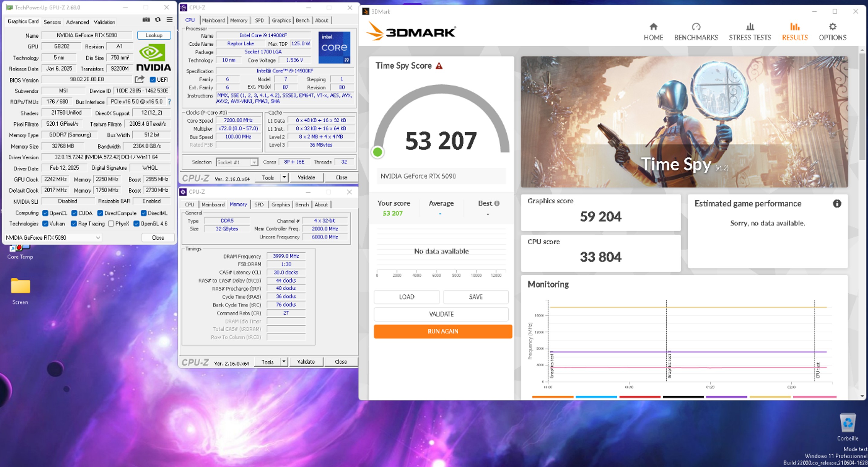Disable the UEFI checkbox in GPU-Z
This screenshot has width=868, height=467.
[x=152, y=79]
